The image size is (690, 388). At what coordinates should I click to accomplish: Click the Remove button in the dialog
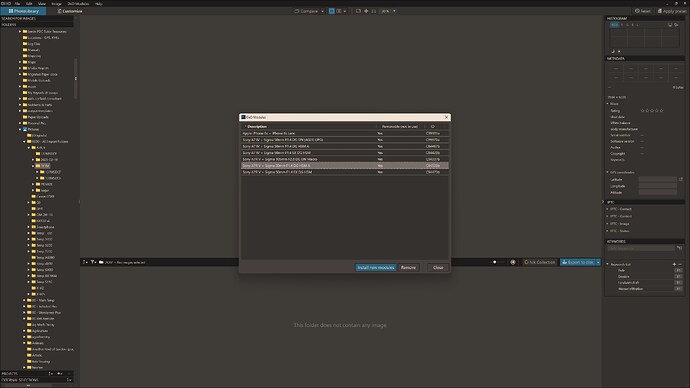(x=408, y=267)
